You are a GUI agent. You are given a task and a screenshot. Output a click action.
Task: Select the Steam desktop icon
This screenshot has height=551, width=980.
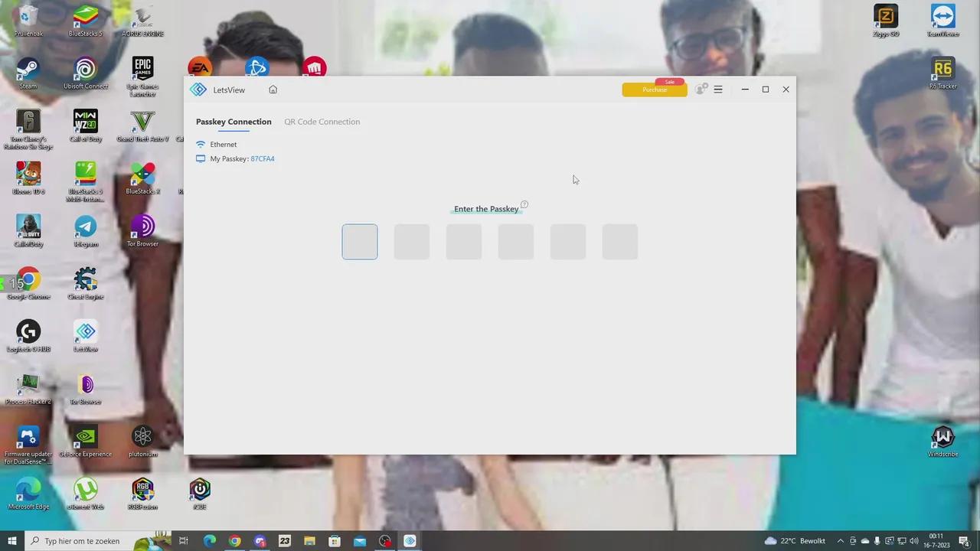tap(28, 73)
